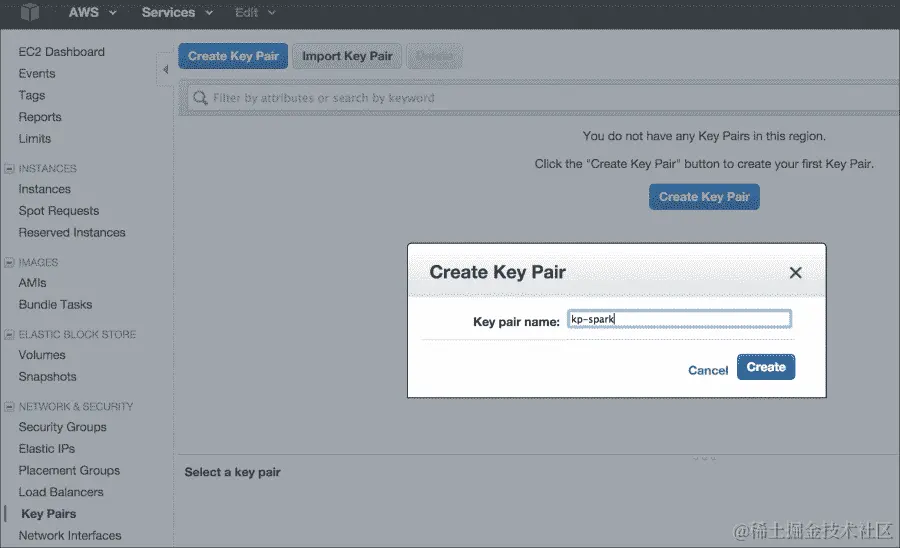
Task: Open Security Groups page
Action: [x=63, y=427]
